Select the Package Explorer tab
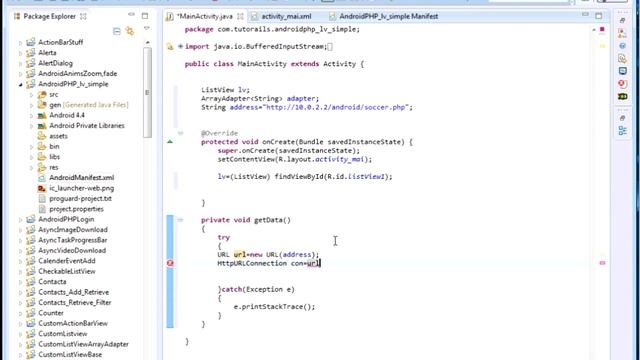 (x=49, y=16)
